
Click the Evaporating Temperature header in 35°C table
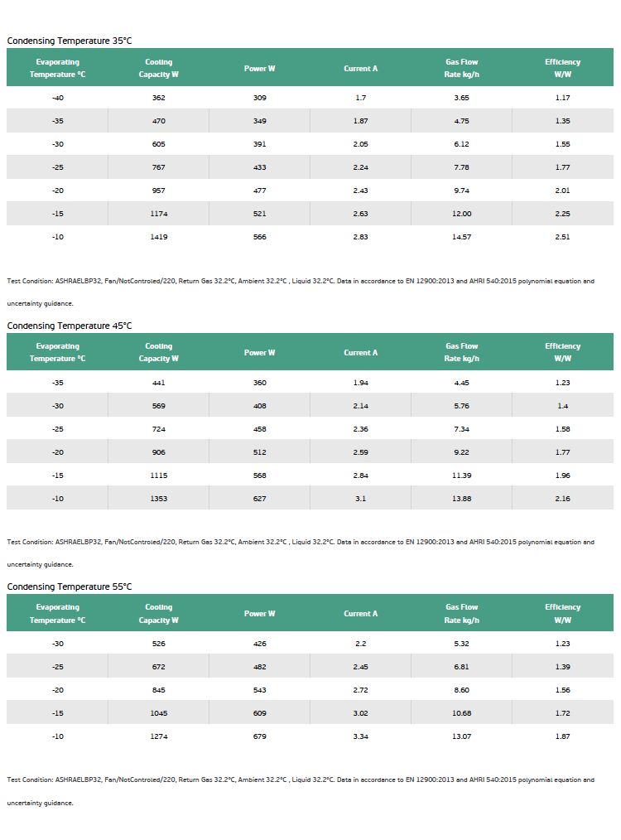pos(57,68)
